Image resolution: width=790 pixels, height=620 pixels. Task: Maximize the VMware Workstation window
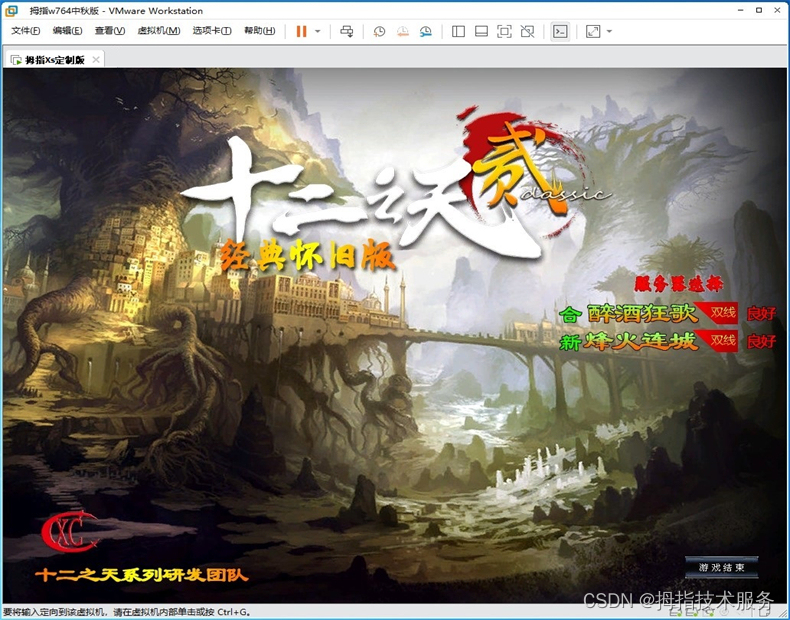759,10
